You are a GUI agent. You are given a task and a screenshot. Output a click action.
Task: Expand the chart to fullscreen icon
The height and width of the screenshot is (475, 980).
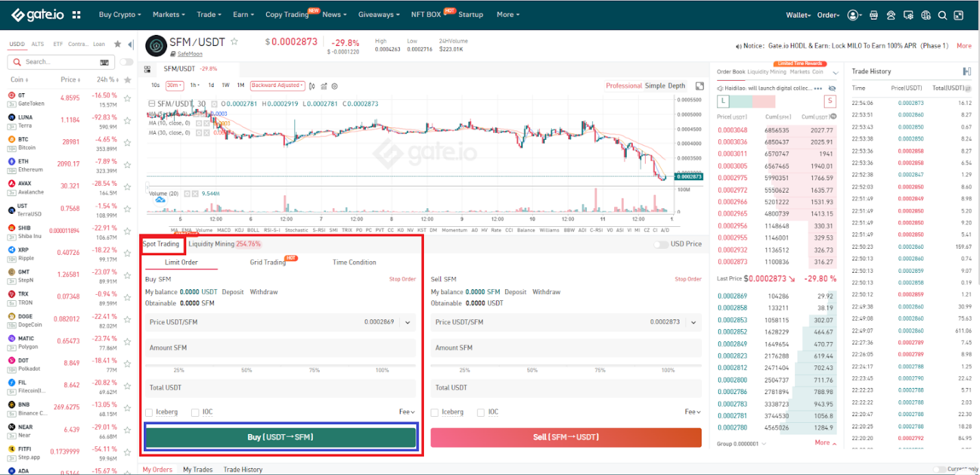[699, 86]
